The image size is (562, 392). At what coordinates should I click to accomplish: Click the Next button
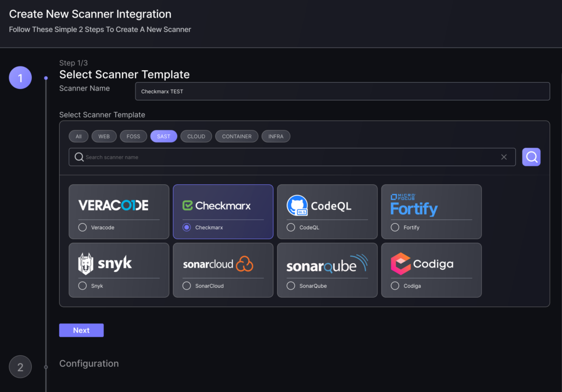pos(81,330)
